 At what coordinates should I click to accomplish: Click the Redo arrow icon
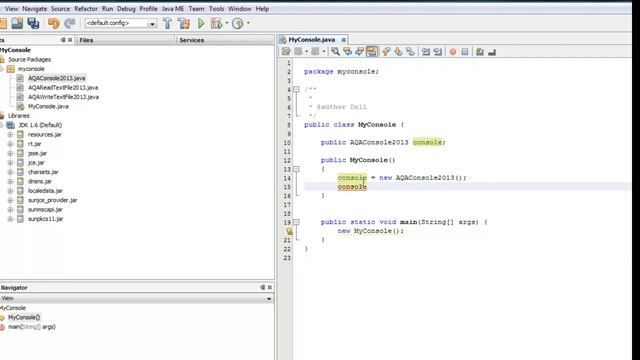click(70, 23)
